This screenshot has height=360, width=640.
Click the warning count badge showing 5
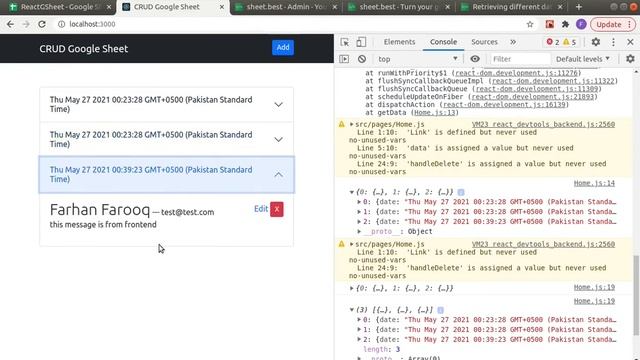570,42
